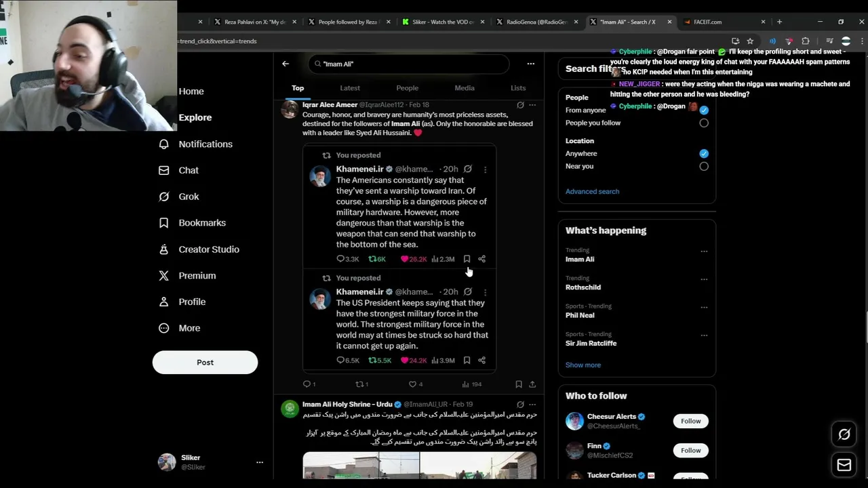Click the white Post button

coord(205,363)
